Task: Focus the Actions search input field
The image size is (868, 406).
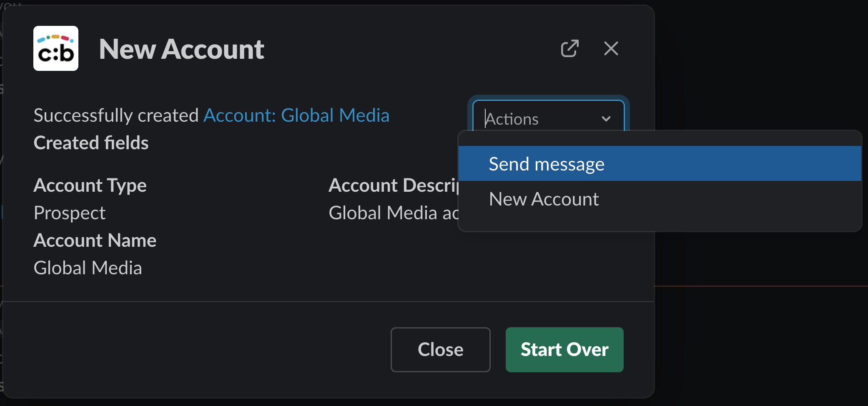Action: [x=538, y=119]
